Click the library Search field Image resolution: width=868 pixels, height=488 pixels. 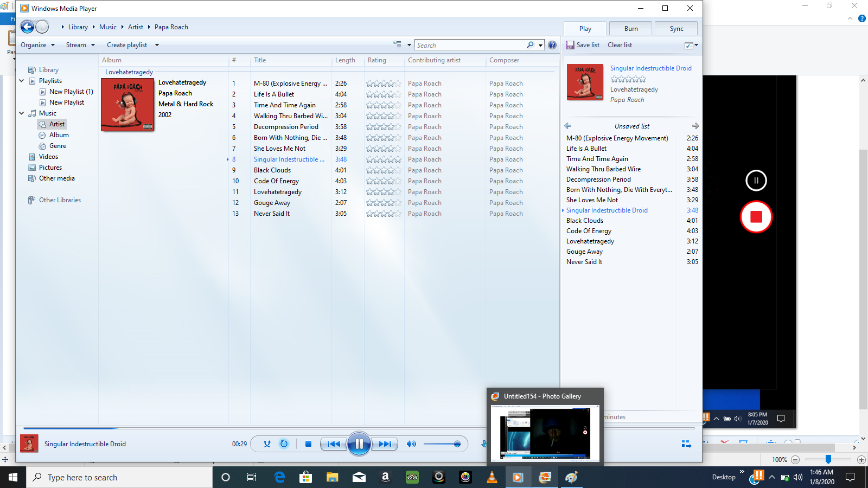[x=470, y=45]
